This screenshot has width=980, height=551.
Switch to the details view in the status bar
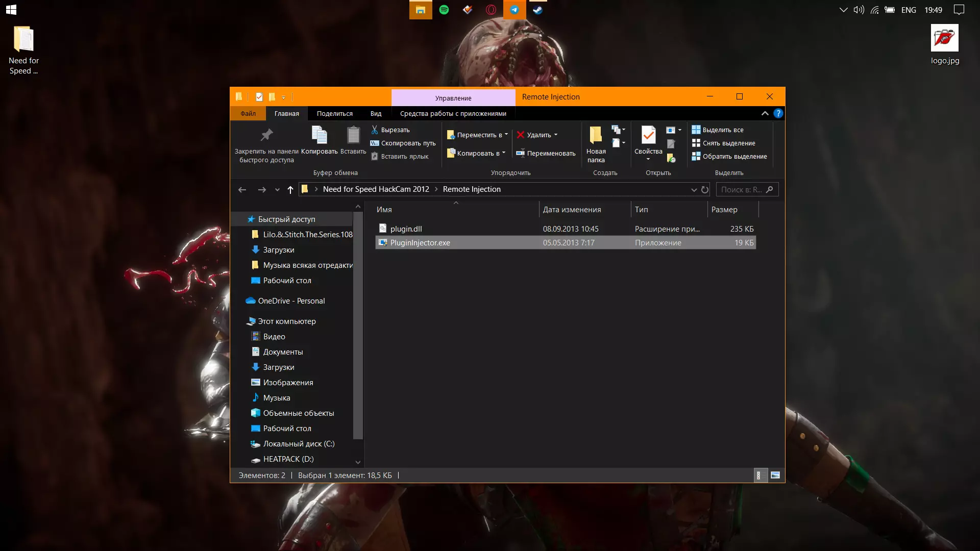(759, 475)
